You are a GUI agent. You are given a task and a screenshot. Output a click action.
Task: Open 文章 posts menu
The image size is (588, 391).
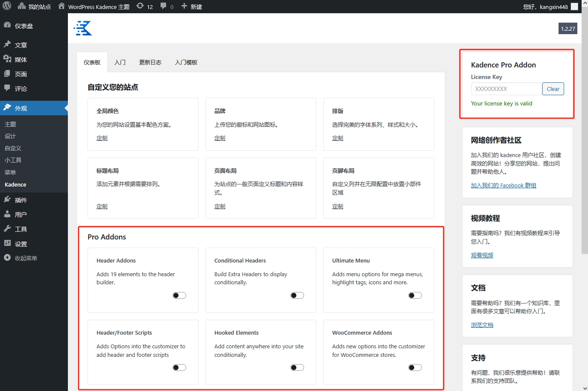[34, 45]
